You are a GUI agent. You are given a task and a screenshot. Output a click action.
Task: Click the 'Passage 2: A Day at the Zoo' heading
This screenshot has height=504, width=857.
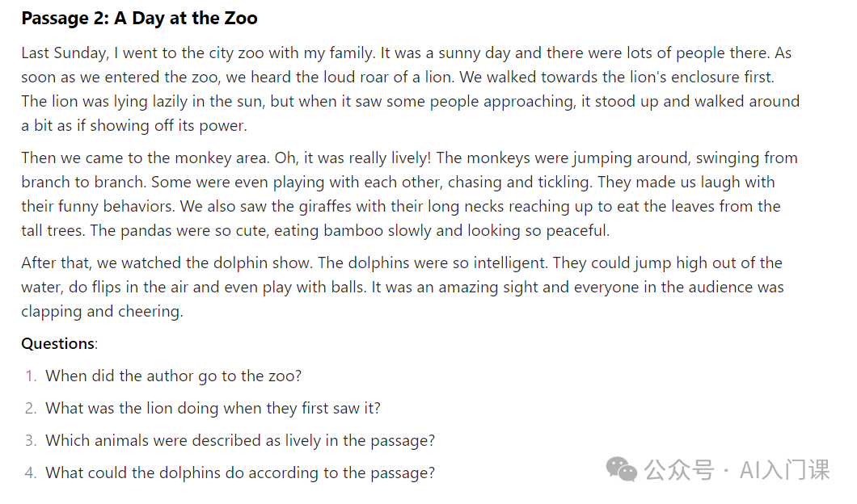[139, 18]
